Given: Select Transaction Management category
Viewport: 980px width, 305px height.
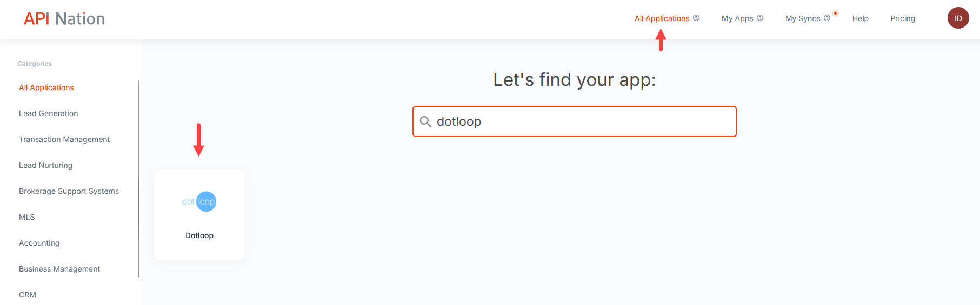Looking at the screenshot, I should click(64, 139).
